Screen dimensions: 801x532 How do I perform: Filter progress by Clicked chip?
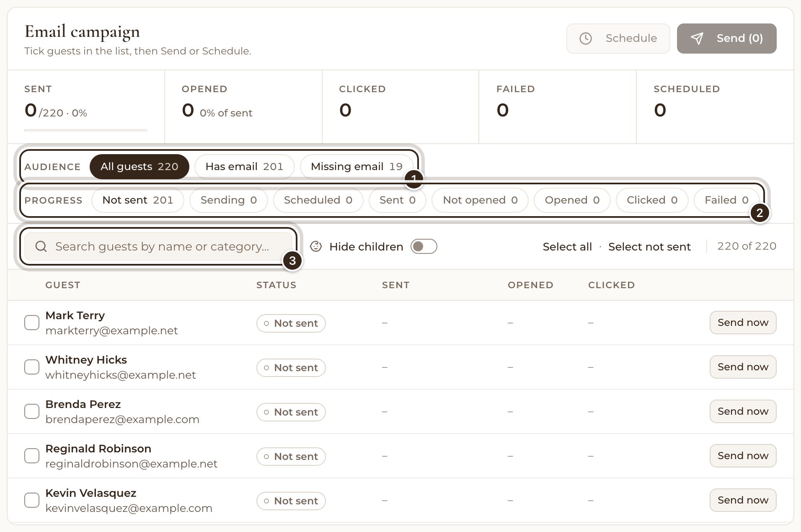(x=652, y=200)
